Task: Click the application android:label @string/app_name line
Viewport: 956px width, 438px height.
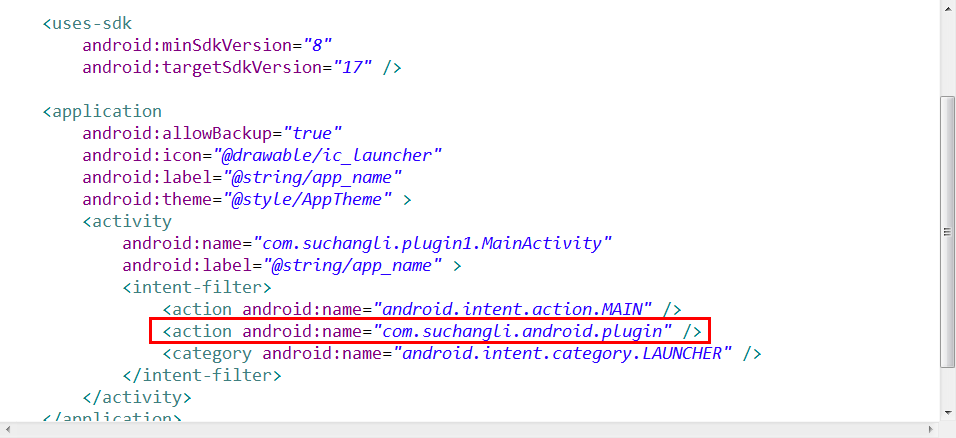Action: point(242,178)
